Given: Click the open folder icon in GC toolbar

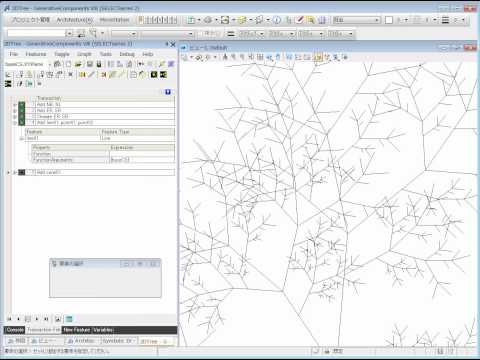Looking at the screenshot, I should 78,64.
